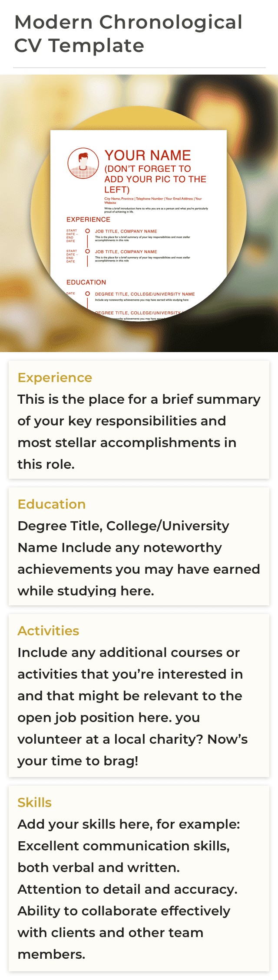Screen dimensions: 278x980
Task: Select the gold Skills card heading
Action: [x=34, y=803]
